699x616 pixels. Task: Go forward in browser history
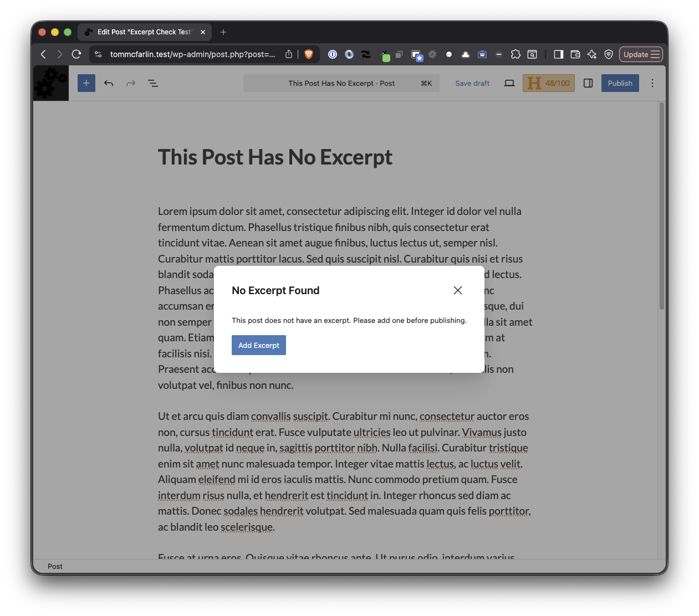59,54
